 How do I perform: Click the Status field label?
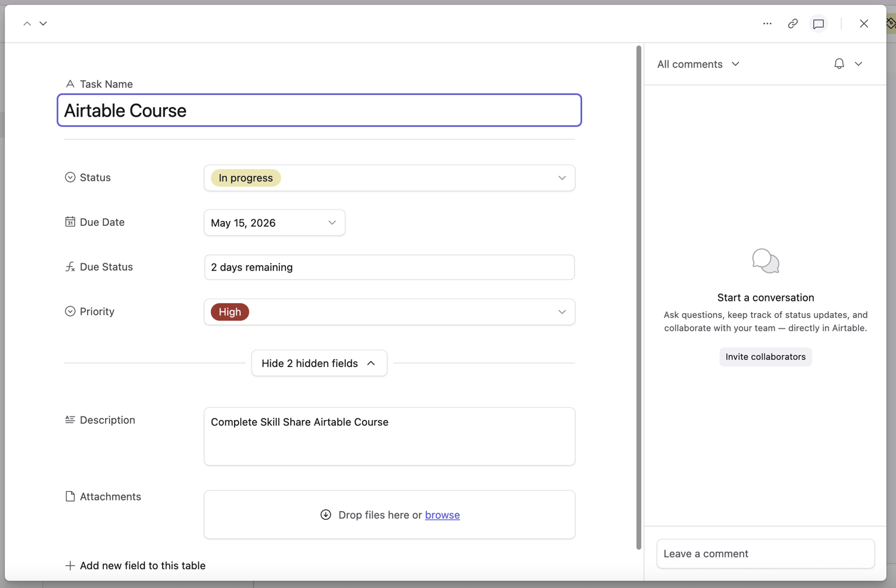click(95, 177)
